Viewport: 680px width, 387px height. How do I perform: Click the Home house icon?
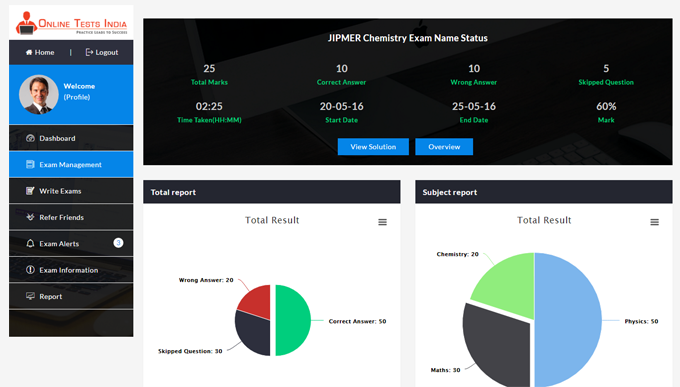coord(29,52)
